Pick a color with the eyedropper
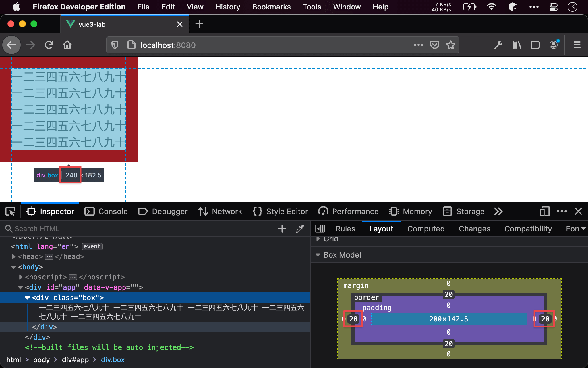This screenshot has width=588, height=368. tap(300, 229)
